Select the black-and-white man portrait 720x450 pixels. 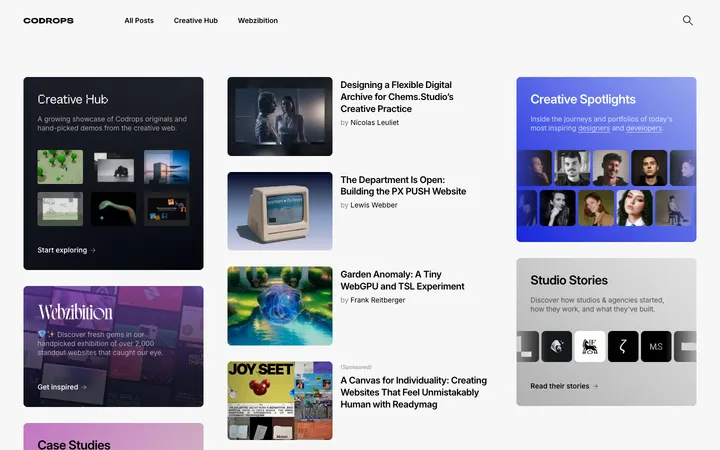click(572, 168)
